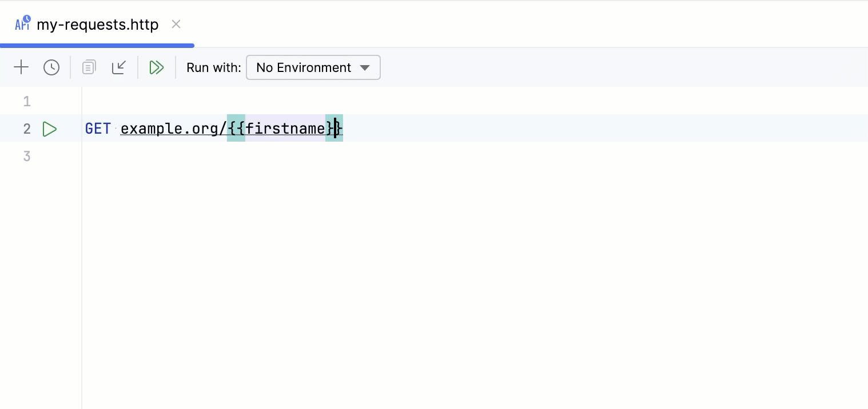Add a new HTTP request

click(x=21, y=67)
